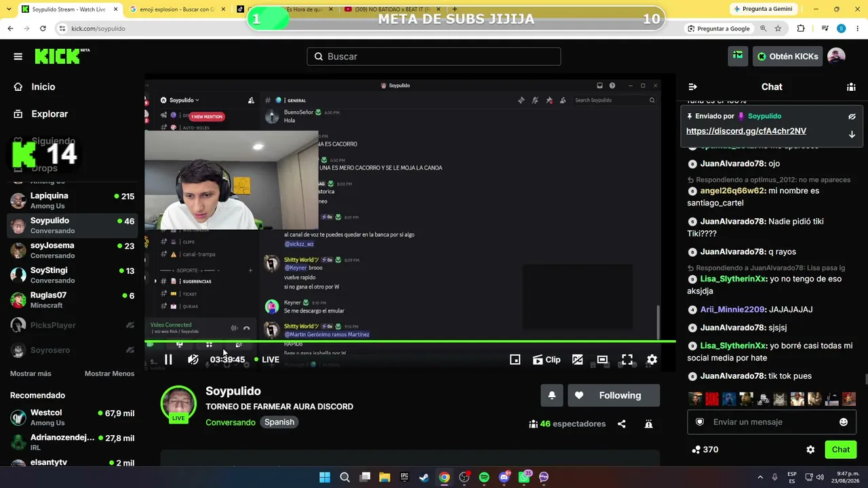The height and width of the screenshot is (488, 868).
Task: Click the chat panel scrollbar
Action: pyautogui.click(x=865, y=380)
